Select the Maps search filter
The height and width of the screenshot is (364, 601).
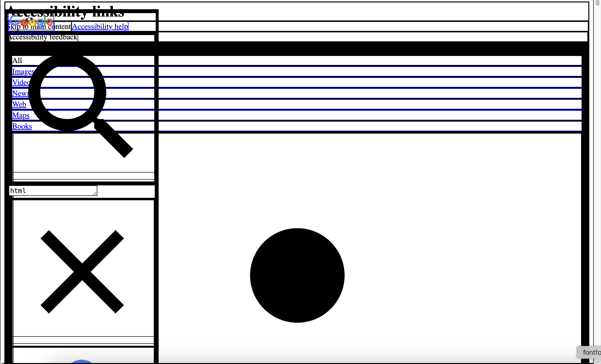(21, 115)
